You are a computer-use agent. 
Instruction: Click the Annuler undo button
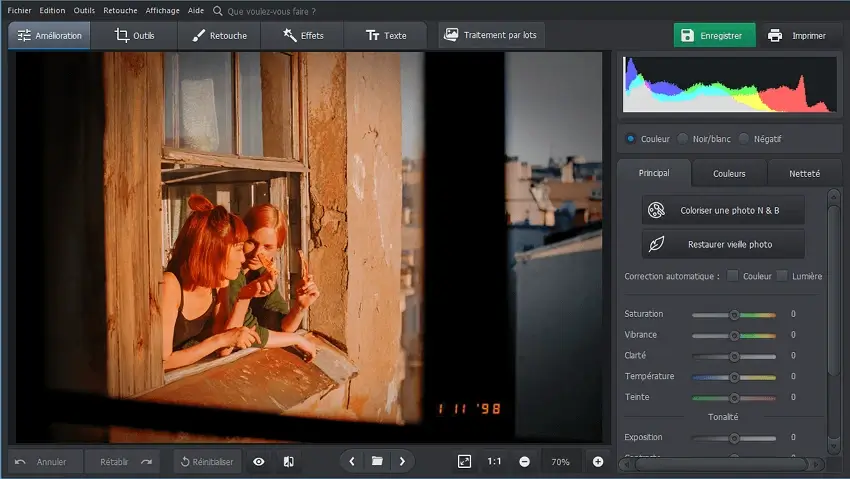(45, 462)
